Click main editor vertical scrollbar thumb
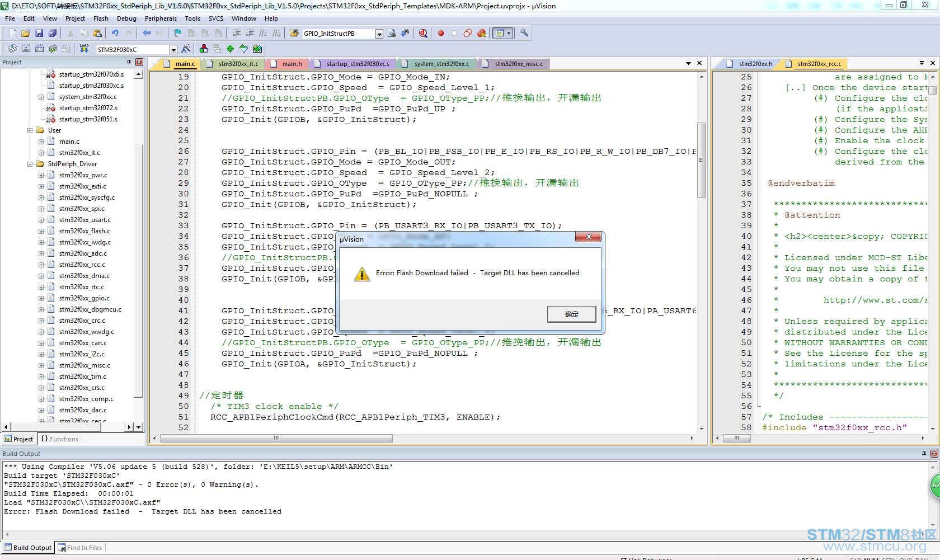Screen dimensions: 940x560 [x=701, y=159]
